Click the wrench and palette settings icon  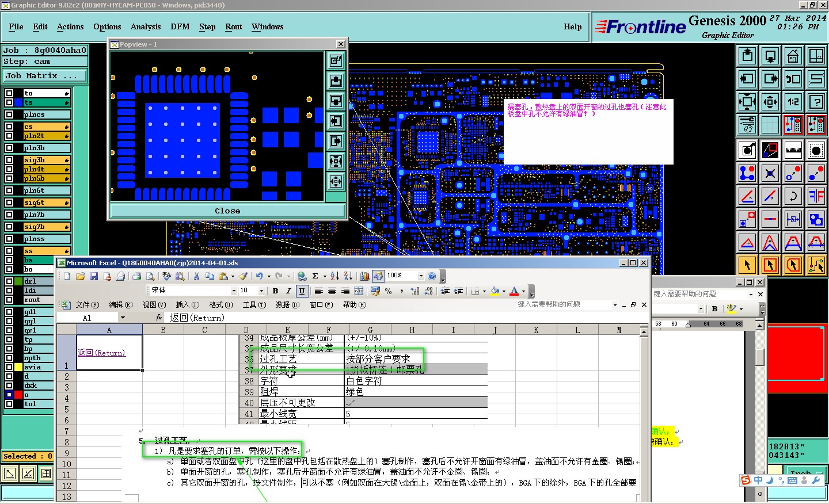747,125
